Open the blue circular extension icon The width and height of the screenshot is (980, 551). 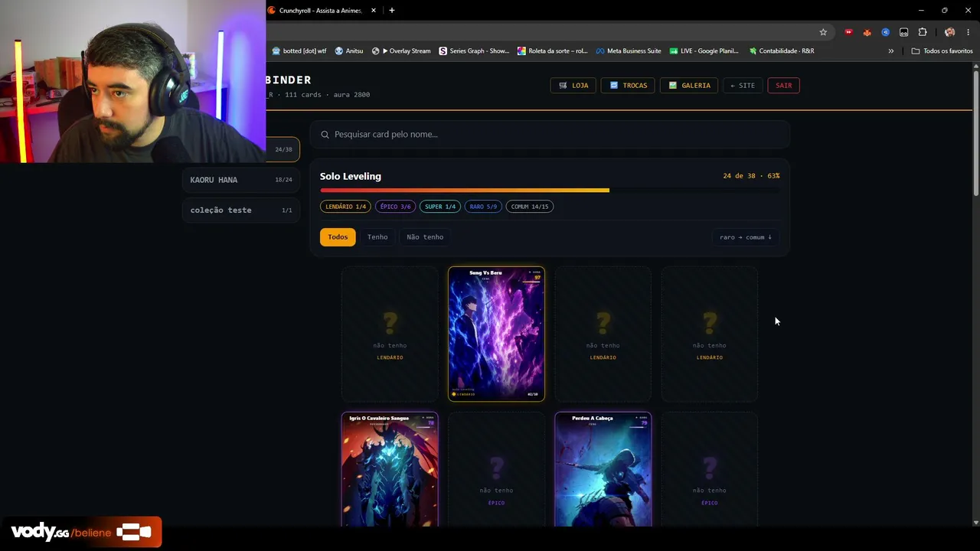click(885, 32)
